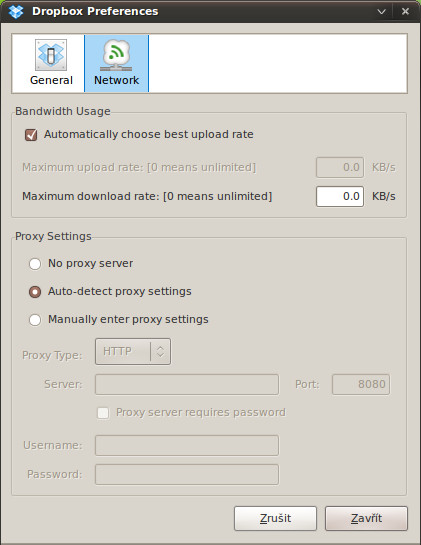The width and height of the screenshot is (421, 545).
Task: Click the Zavřít button
Action: [366, 518]
